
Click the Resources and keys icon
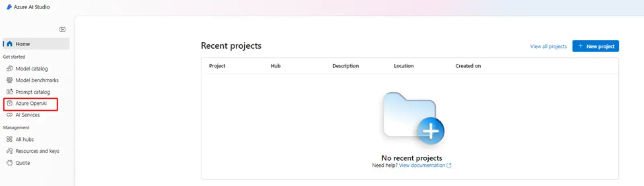[10, 151]
